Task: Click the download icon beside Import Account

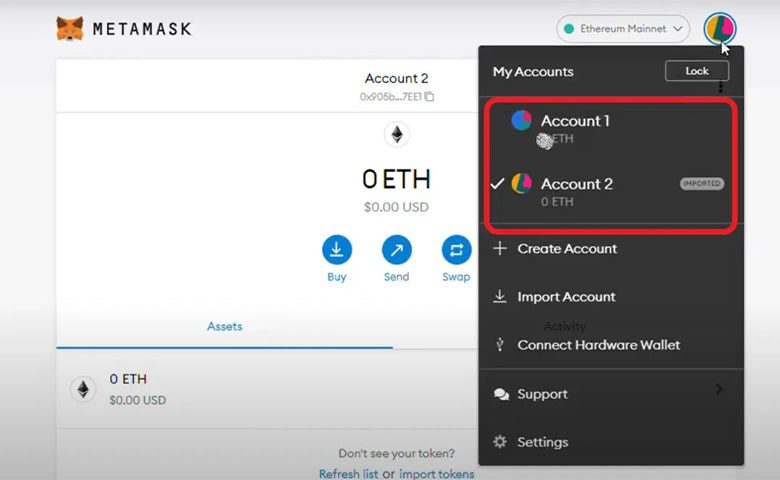Action: pyautogui.click(x=500, y=296)
